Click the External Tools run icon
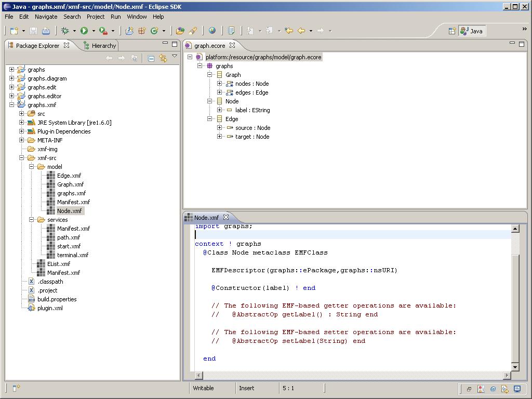Screen dimensions: 532x399 click(103, 31)
